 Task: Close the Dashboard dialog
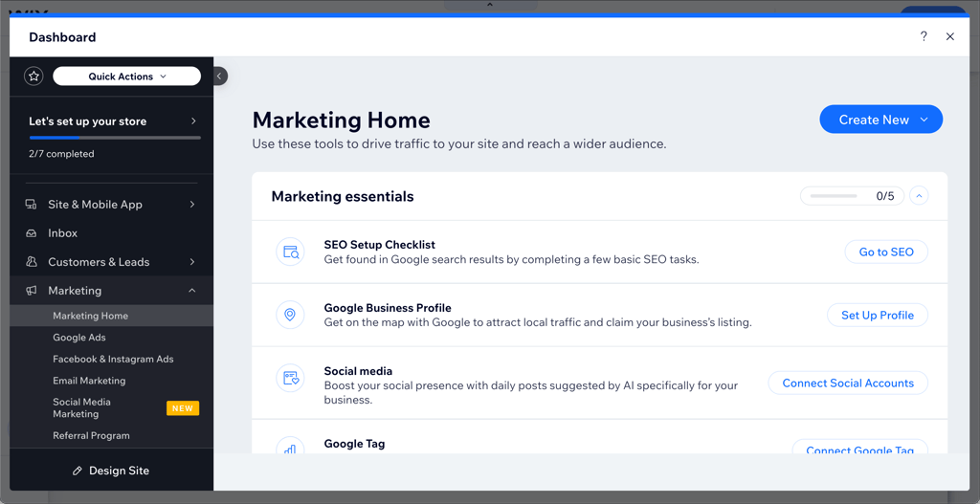coord(950,37)
